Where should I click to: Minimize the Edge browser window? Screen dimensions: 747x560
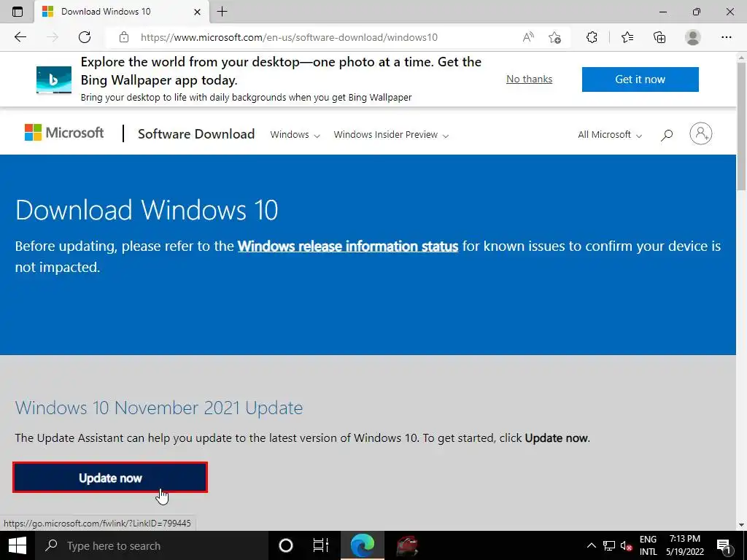(x=662, y=12)
